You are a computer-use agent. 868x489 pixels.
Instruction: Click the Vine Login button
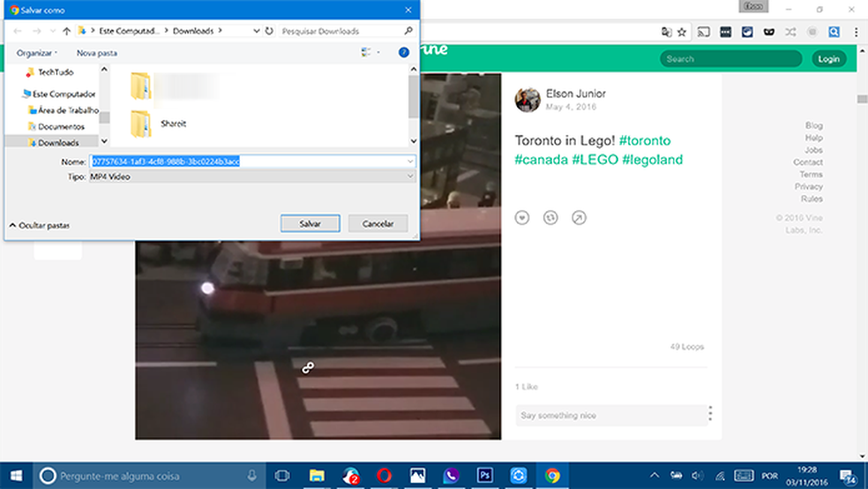click(x=828, y=59)
